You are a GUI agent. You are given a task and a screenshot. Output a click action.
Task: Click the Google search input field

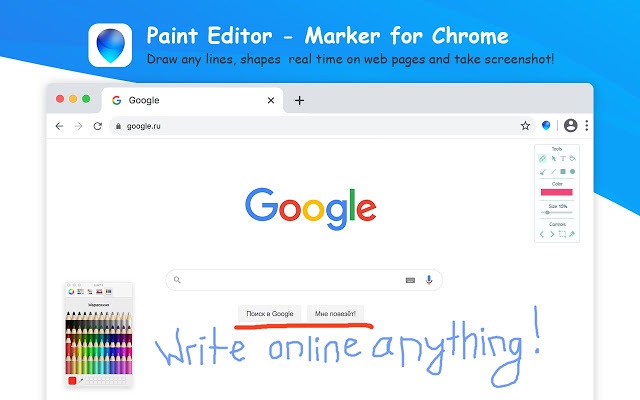(290, 280)
